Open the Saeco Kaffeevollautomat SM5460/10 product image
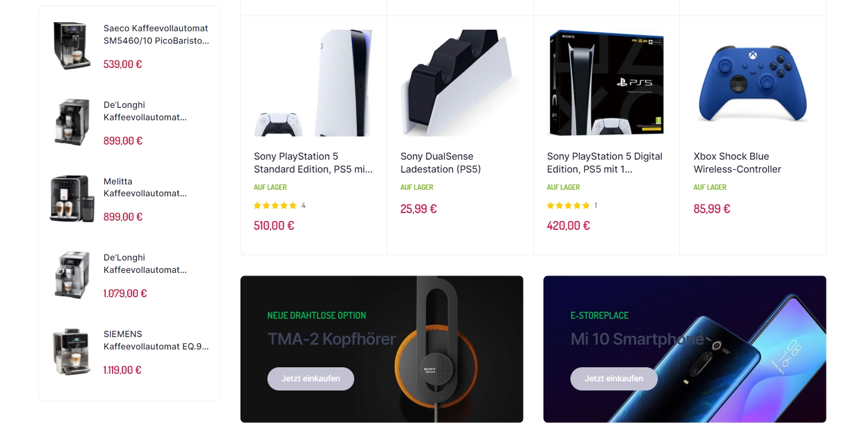The image size is (868, 432). [72, 46]
